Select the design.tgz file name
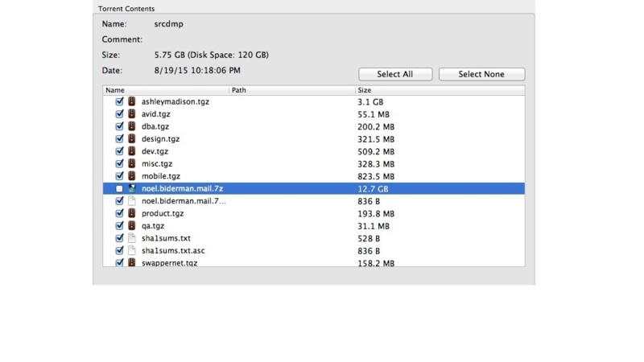This screenshot has width=644, height=362. 160,138
